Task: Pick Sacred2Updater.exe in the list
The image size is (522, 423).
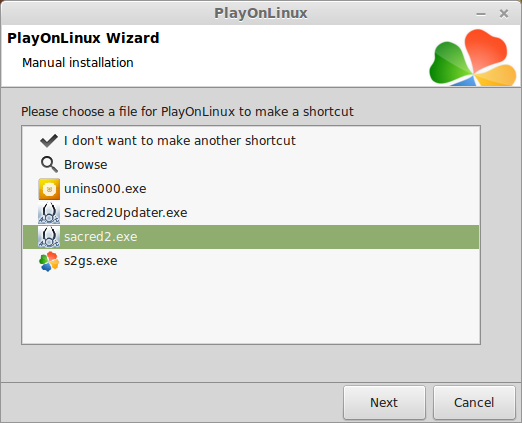Action: [251, 213]
